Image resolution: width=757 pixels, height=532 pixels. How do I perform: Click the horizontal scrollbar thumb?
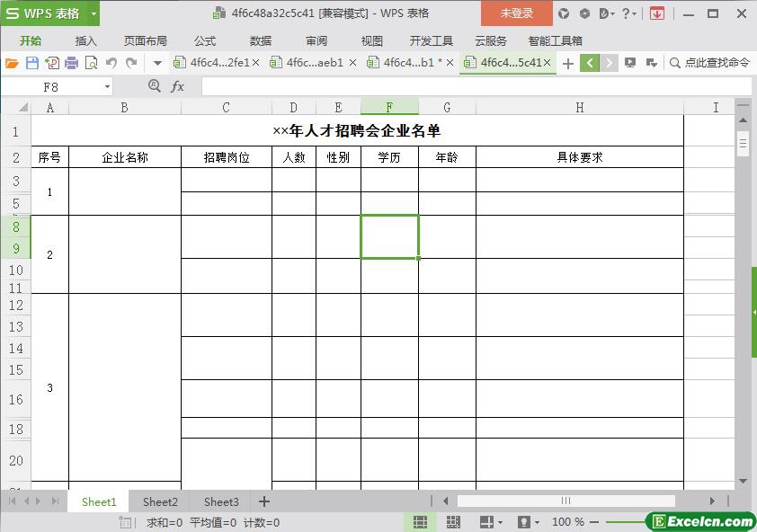[566, 501]
